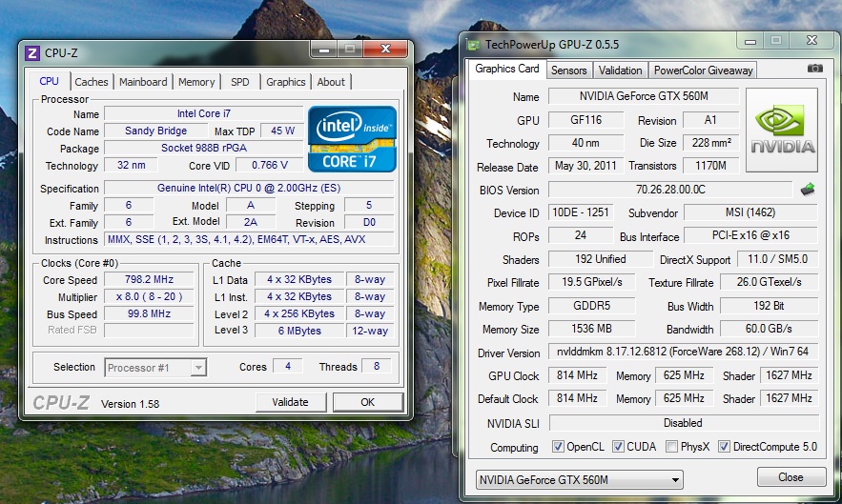Click the Transistors value 1170M
The height and width of the screenshot is (504, 842).
click(x=711, y=166)
